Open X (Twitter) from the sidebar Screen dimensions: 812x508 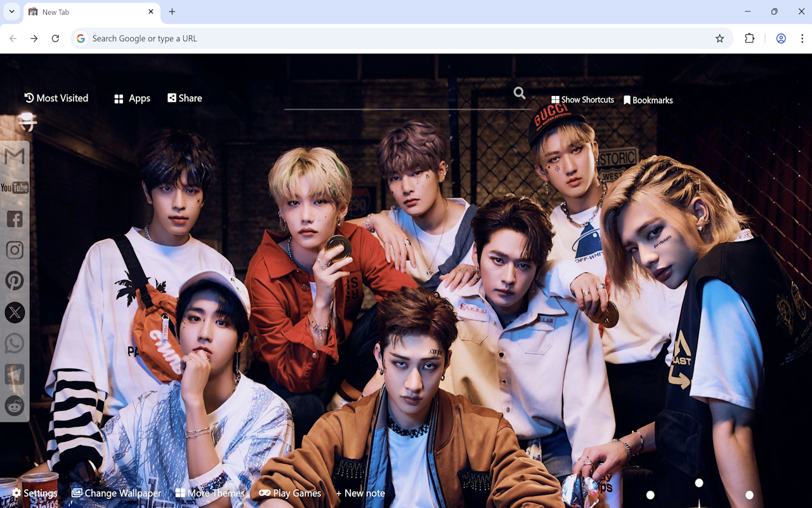click(15, 312)
